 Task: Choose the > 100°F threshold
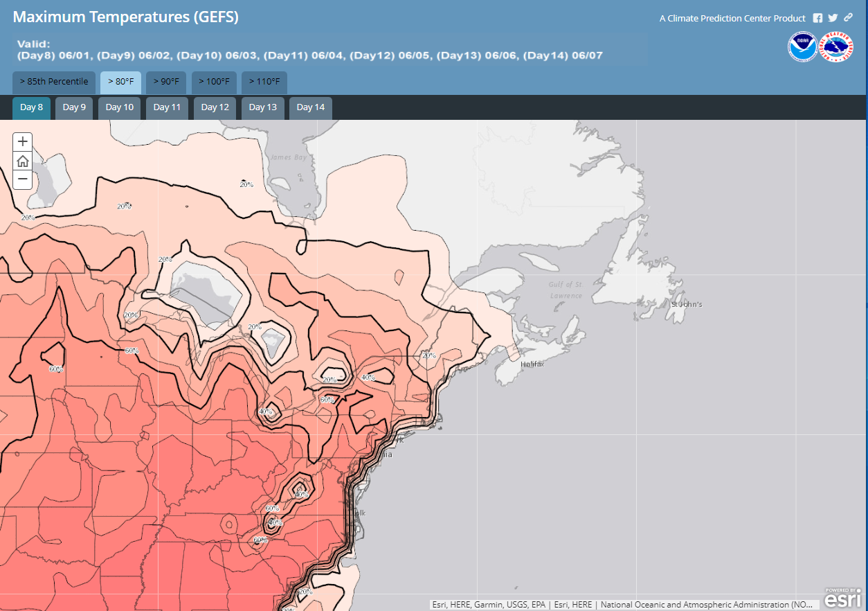click(x=214, y=82)
